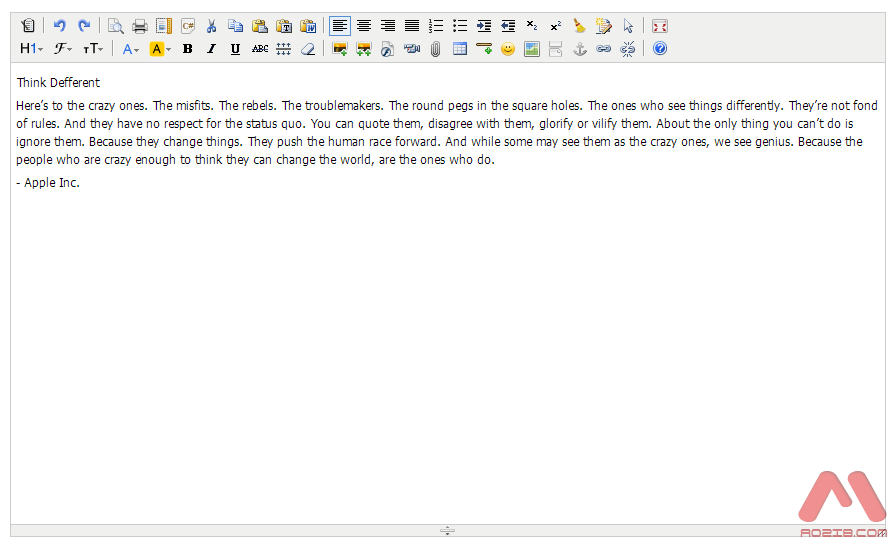Screen dimensions: 896x548
Task: Open the font size dropdown
Action: point(93,48)
